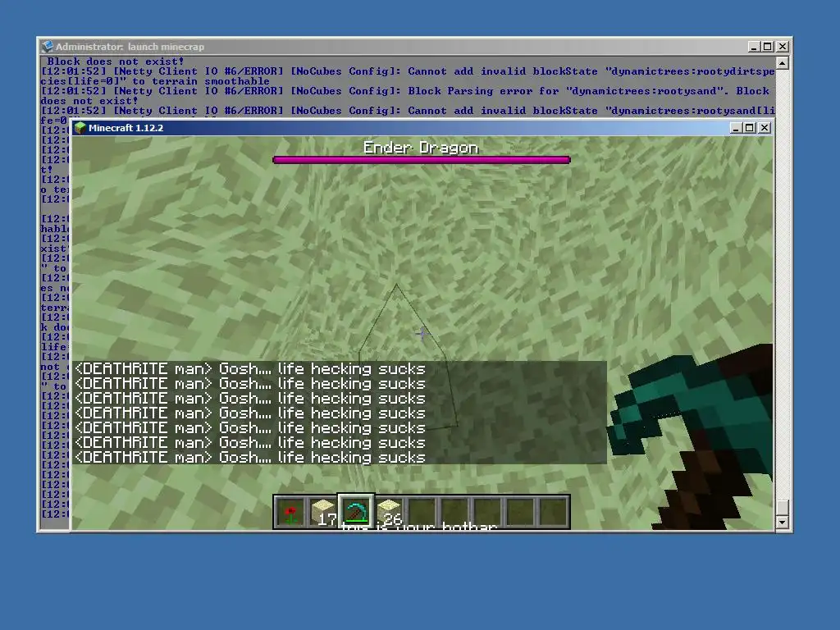840x630 pixels.
Task: Click the Administrator: launch minecrap title text
Action: pos(130,47)
